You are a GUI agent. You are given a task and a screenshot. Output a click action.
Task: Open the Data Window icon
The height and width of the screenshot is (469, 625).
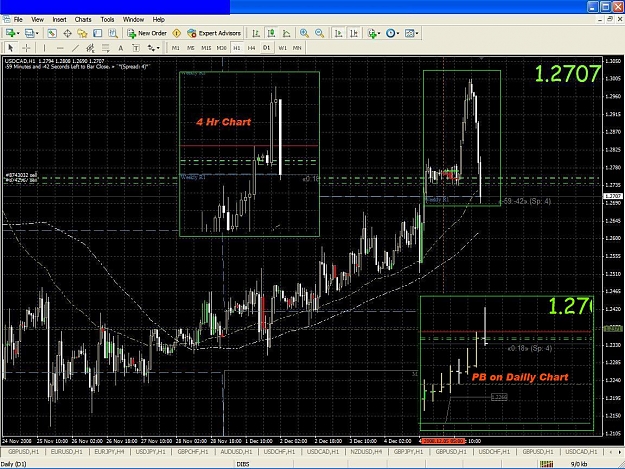coord(67,33)
